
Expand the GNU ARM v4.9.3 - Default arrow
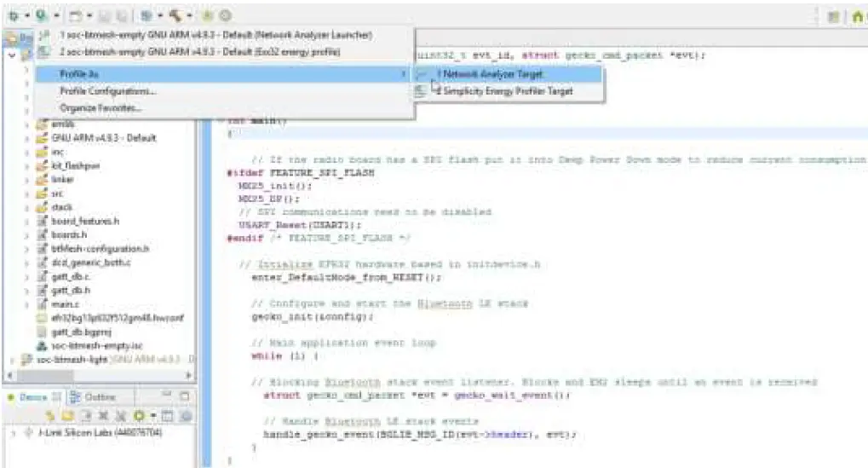(x=26, y=138)
